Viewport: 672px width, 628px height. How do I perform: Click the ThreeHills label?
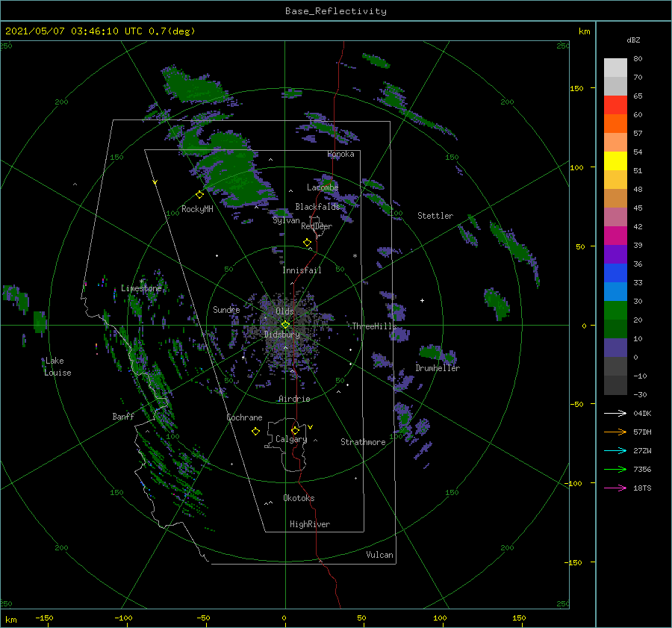coord(375,326)
